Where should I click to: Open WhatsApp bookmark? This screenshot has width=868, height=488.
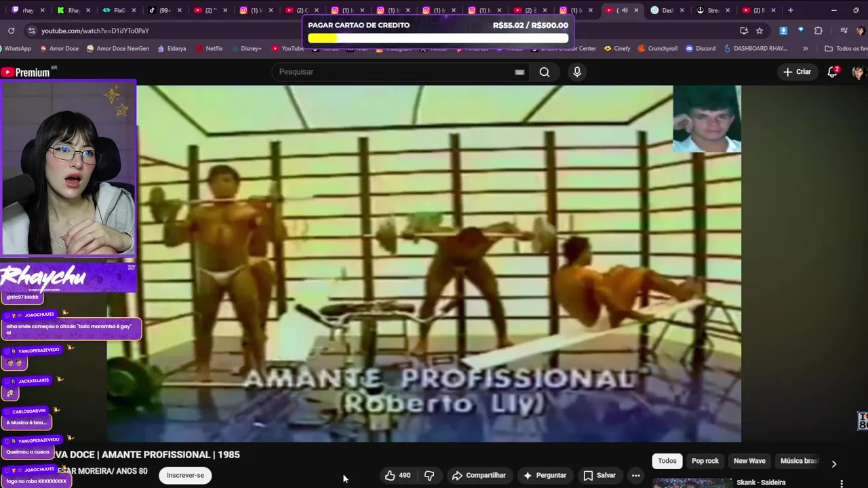(16, 49)
